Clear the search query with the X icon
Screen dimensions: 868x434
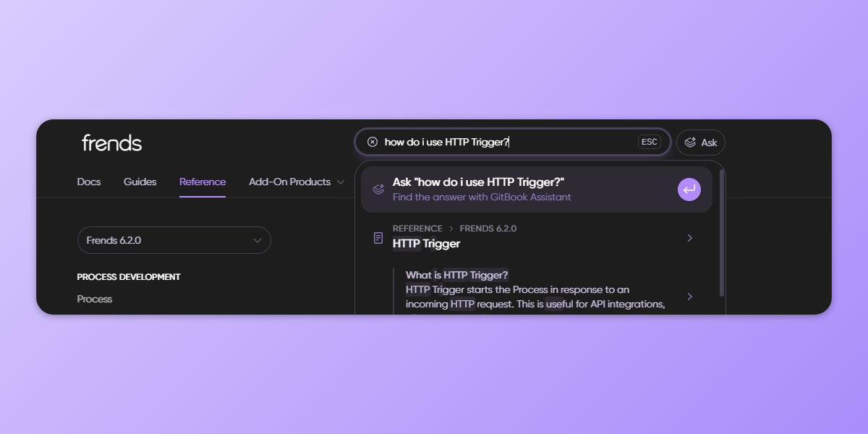click(x=373, y=142)
